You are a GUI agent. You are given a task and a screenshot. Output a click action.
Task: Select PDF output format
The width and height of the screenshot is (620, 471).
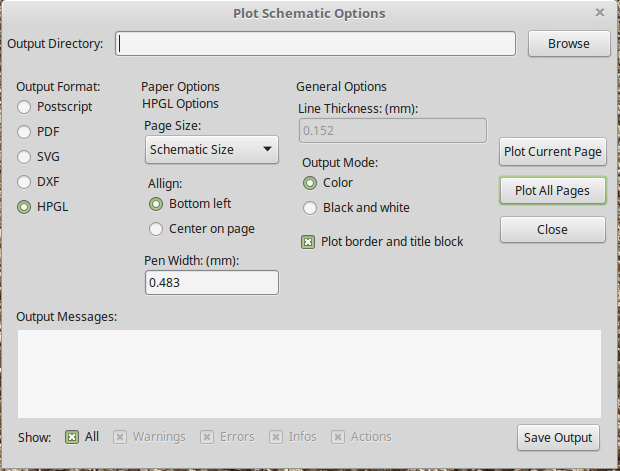tap(25, 131)
